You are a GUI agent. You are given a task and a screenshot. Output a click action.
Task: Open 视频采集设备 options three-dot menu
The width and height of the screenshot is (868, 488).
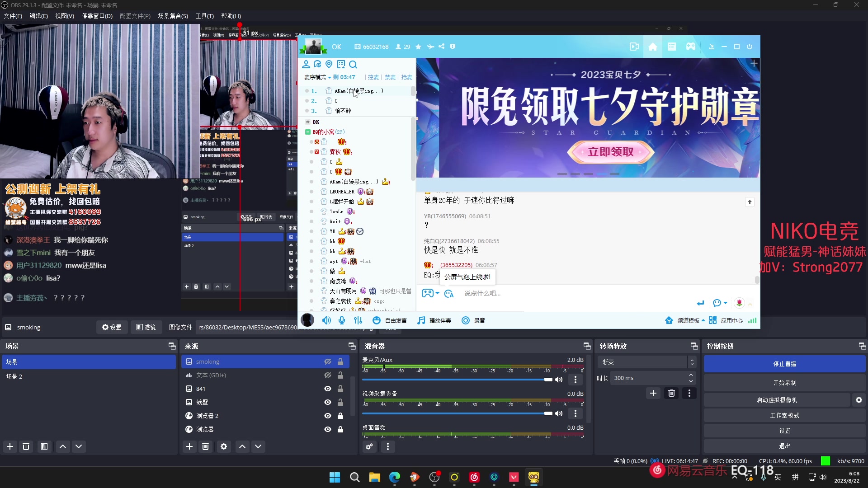point(575,413)
